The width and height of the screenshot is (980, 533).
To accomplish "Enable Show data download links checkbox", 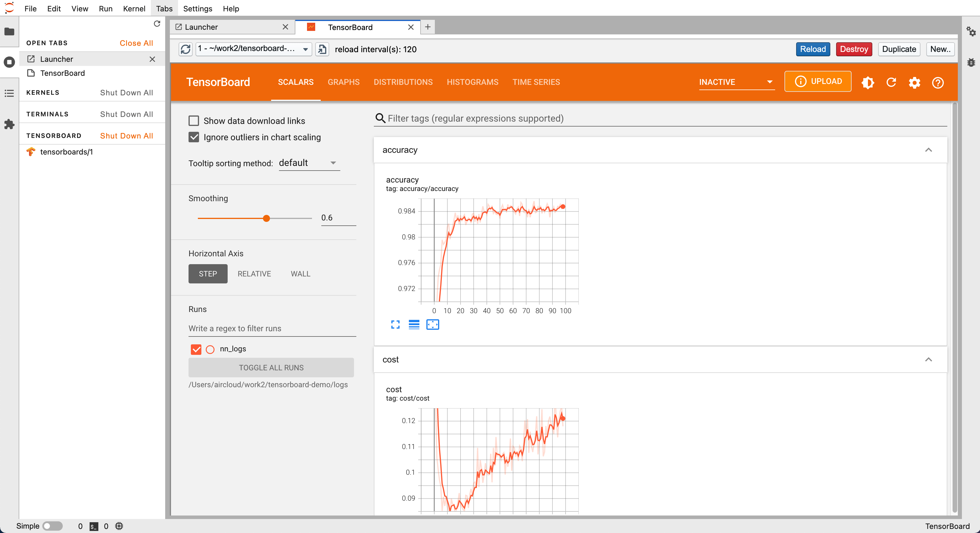I will point(194,121).
